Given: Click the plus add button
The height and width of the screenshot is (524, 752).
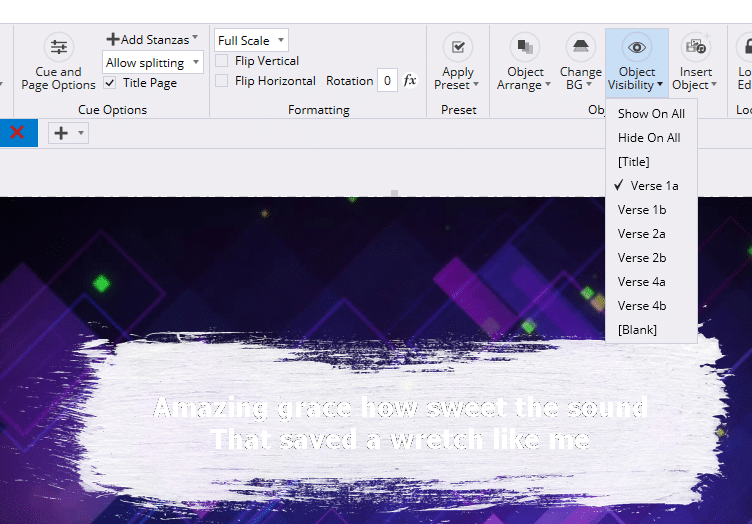Looking at the screenshot, I should pyautogui.click(x=61, y=133).
